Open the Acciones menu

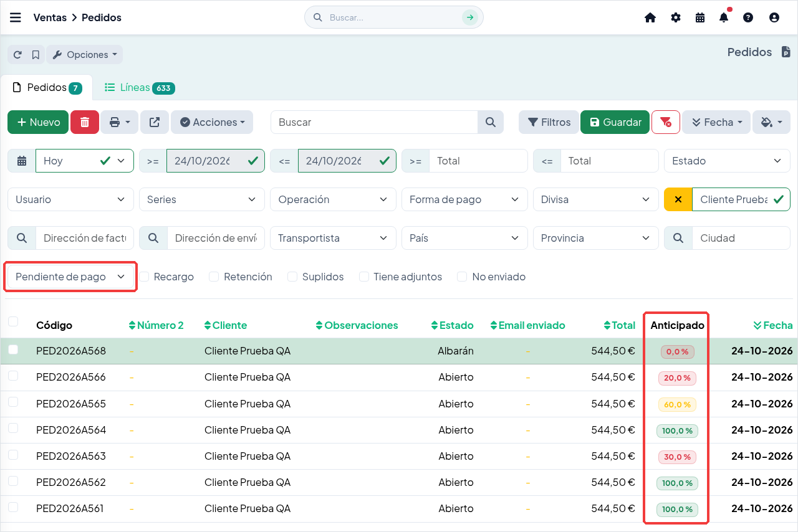212,122
